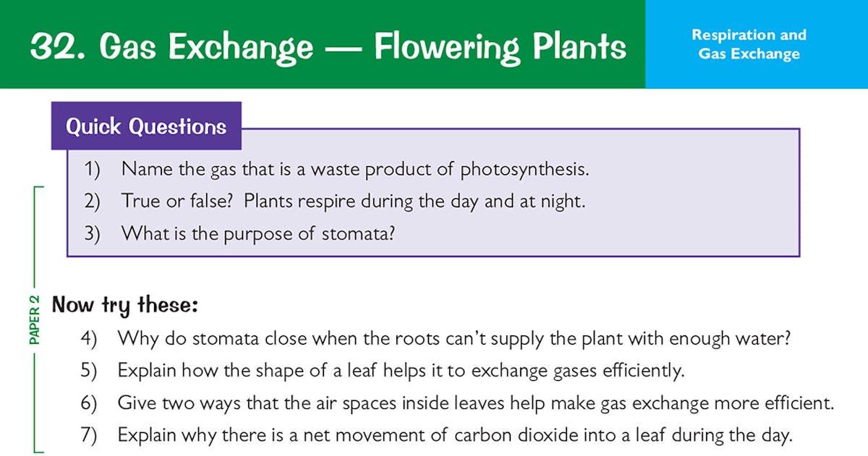Select question 7 about carbon dioxide movement
The width and height of the screenshot is (868, 456).
pyautogui.click(x=455, y=436)
